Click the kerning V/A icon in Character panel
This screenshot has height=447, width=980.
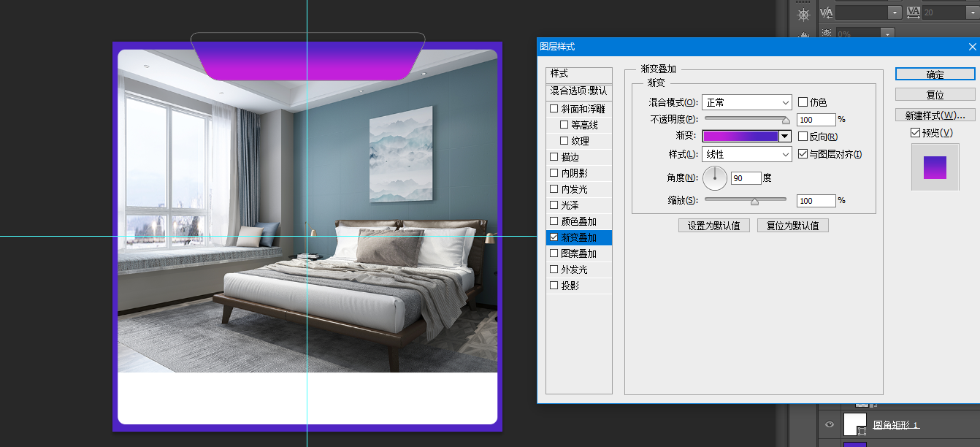pyautogui.click(x=827, y=12)
